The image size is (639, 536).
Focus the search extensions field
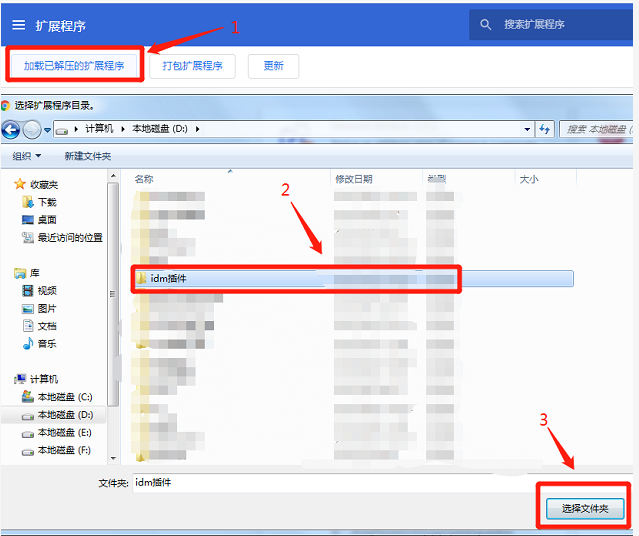point(551,24)
